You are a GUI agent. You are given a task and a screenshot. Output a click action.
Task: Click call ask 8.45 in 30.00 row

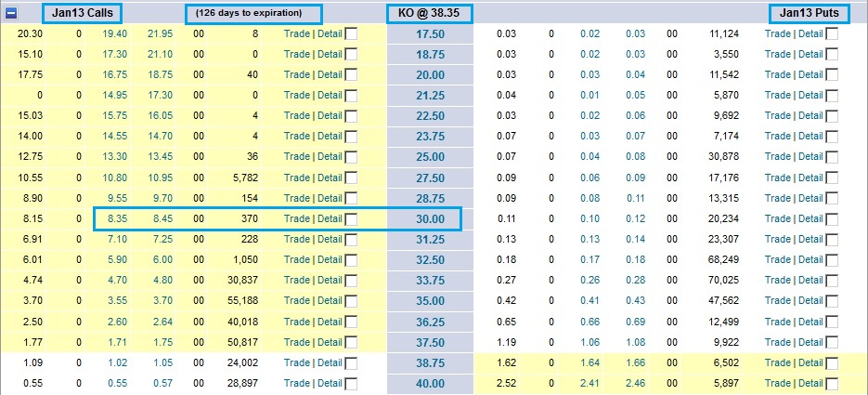(x=162, y=218)
